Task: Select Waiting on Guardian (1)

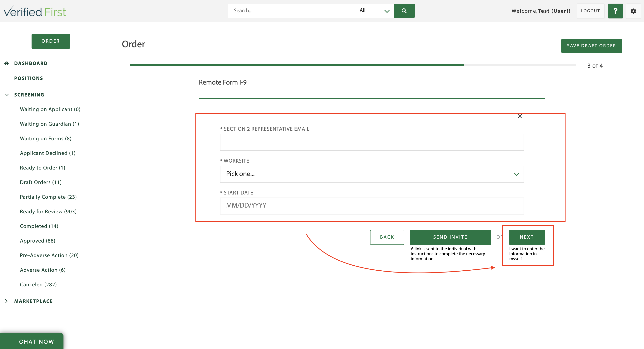Action: pos(49,124)
